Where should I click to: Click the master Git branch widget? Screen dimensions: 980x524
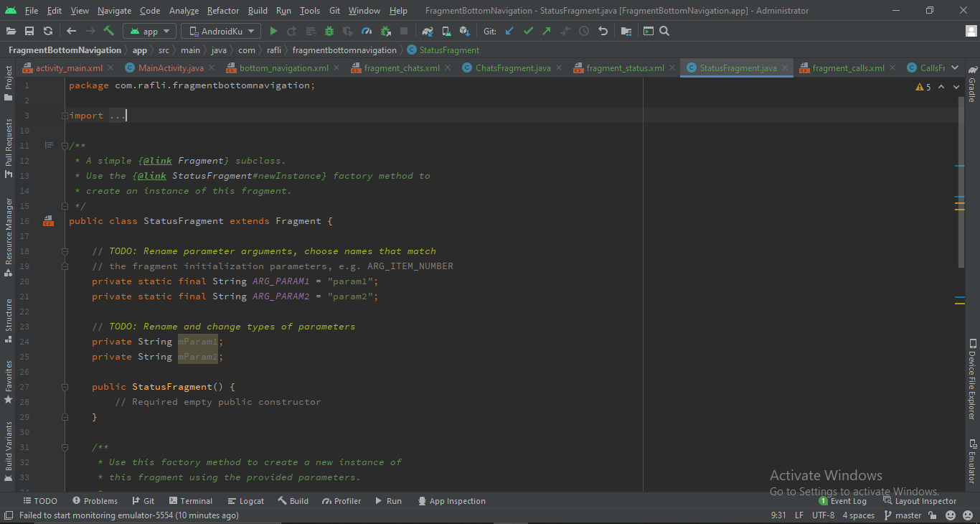(903, 515)
